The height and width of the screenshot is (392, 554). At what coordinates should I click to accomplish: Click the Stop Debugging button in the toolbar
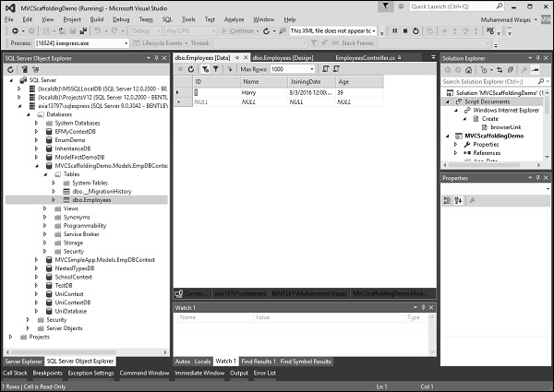404,30
